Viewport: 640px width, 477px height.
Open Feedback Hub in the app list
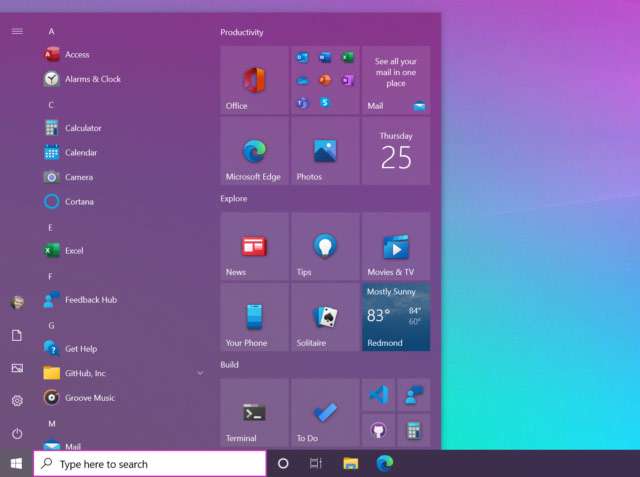(x=122, y=300)
